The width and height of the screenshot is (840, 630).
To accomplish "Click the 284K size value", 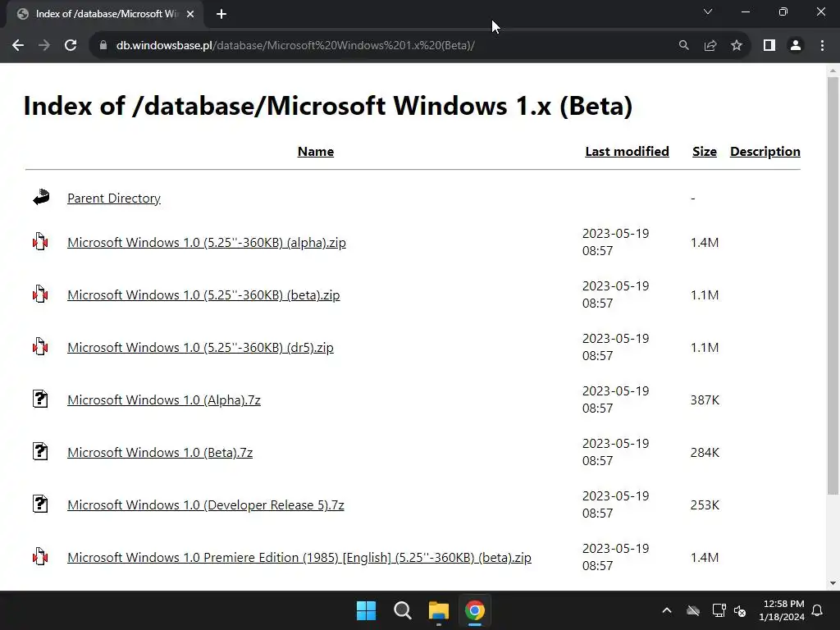I will (x=705, y=453).
